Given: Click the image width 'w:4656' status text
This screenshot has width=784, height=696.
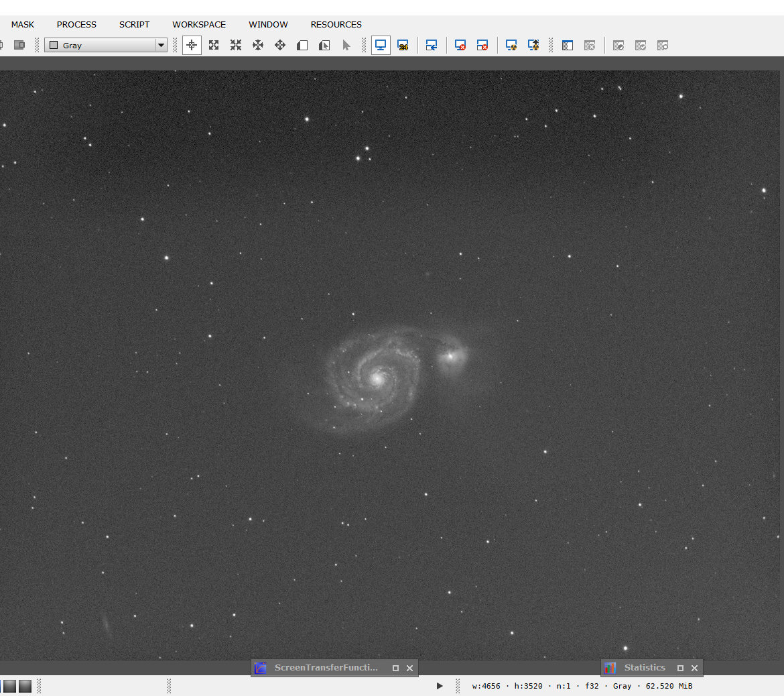Looking at the screenshot, I should point(486,686).
